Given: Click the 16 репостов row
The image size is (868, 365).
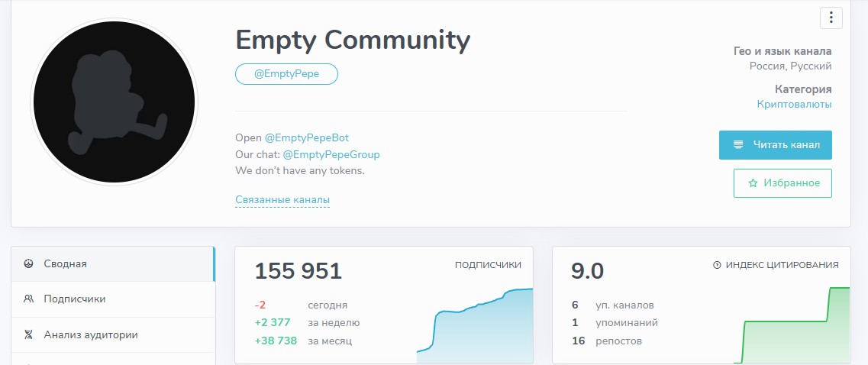Looking at the screenshot, I should (x=607, y=341).
